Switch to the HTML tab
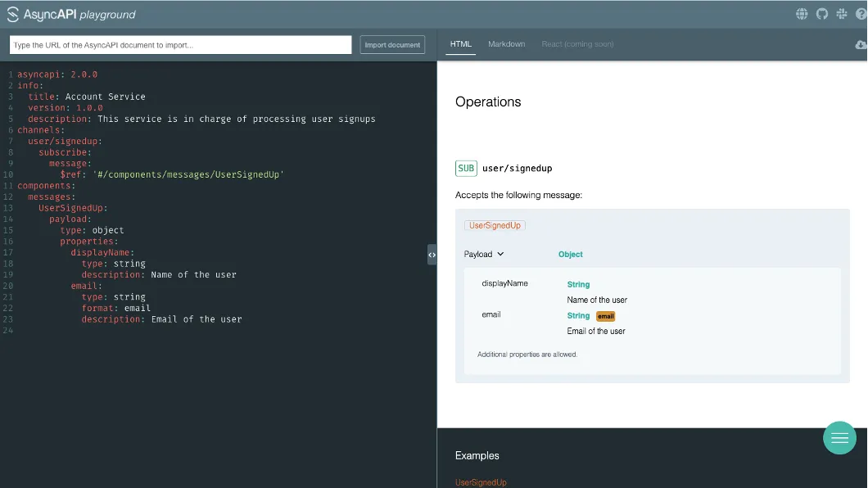 coord(461,44)
